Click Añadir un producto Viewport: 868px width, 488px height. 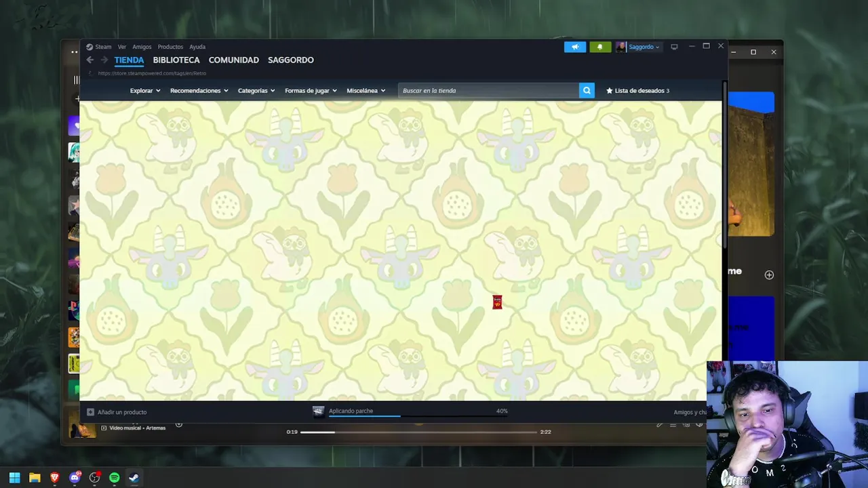[117, 412]
